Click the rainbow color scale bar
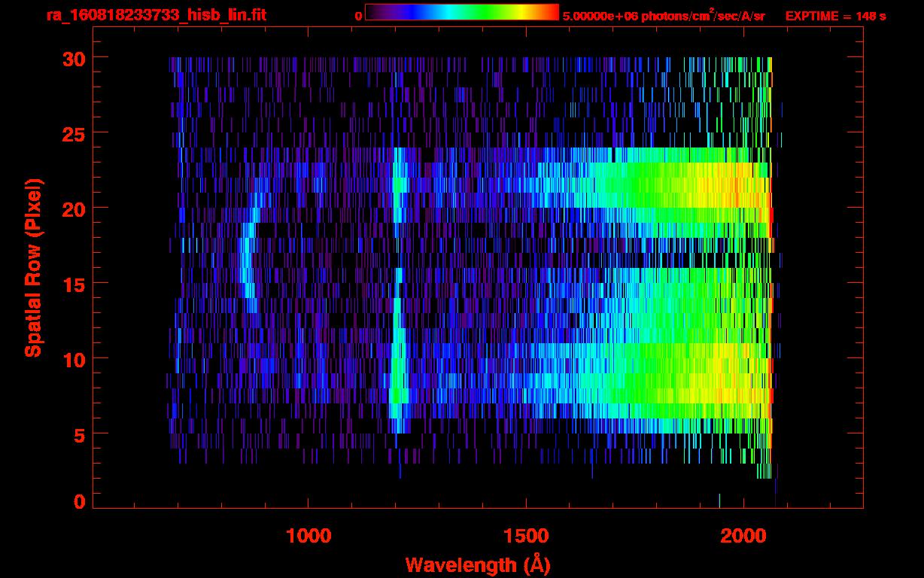This screenshot has width=924, height=578. point(462,12)
